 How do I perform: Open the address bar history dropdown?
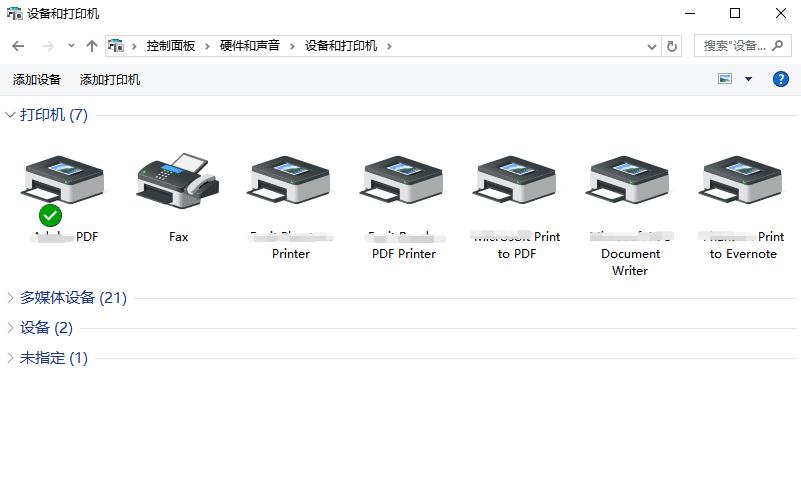point(651,46)
